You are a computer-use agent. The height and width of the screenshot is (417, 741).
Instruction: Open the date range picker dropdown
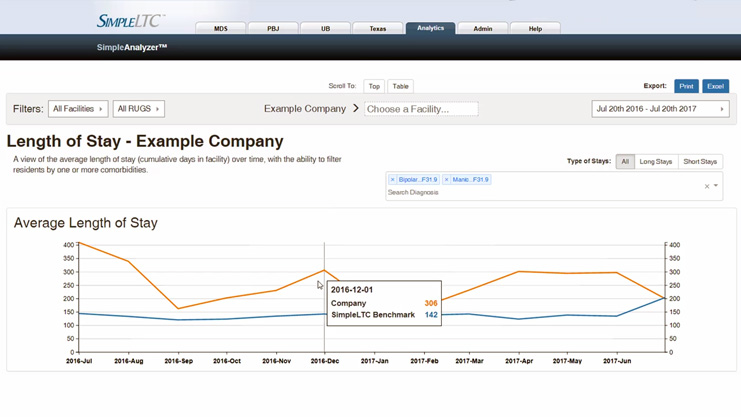660,109
